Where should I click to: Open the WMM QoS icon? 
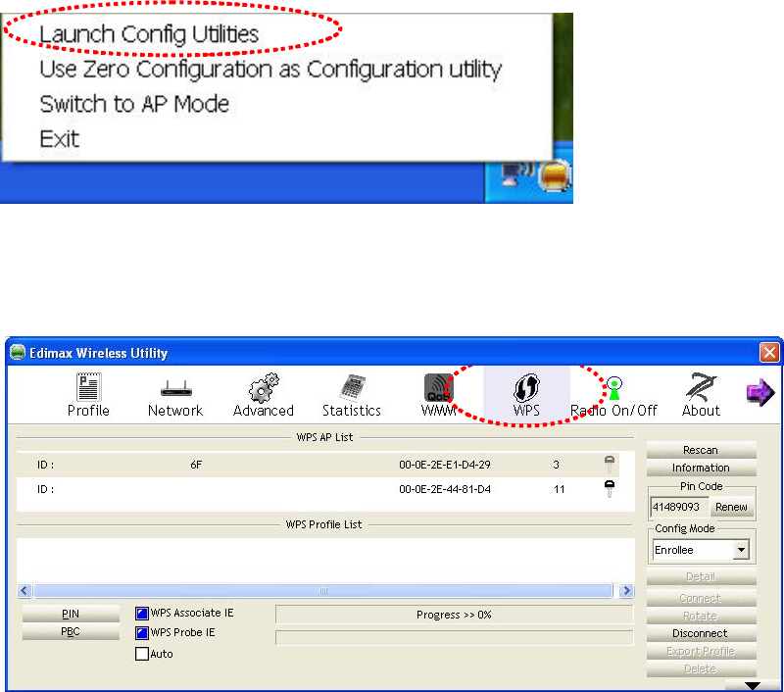point(438,387)
